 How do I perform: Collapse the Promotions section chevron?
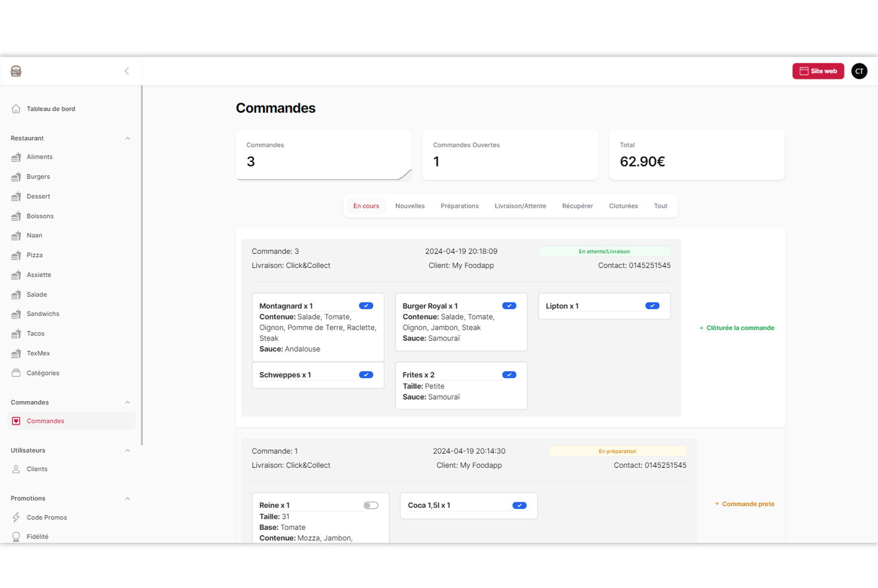128,499
